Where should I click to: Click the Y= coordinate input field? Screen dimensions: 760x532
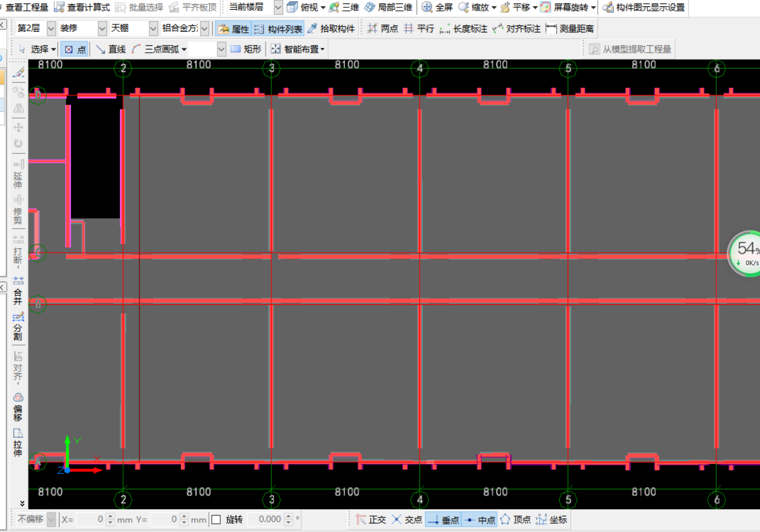pyautogui.click(x=165, y=519)
